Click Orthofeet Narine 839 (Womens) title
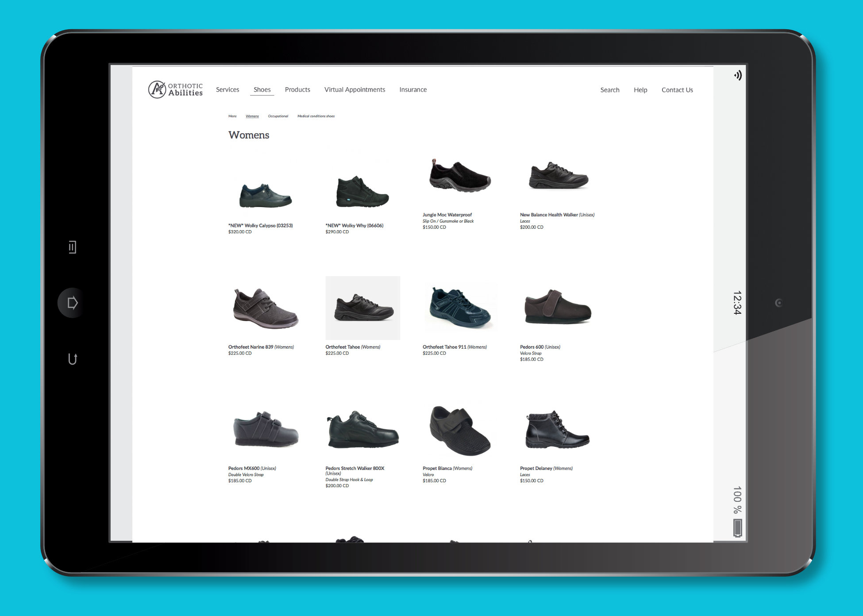Viewport: 863px width, 616px height. (x=261, y=347)
